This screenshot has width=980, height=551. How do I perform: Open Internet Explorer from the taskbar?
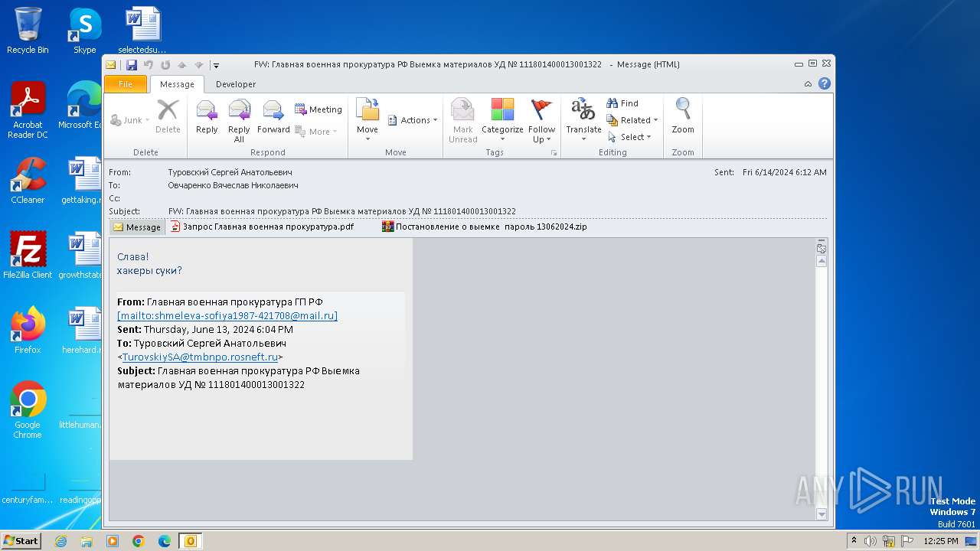coord(60,541)
